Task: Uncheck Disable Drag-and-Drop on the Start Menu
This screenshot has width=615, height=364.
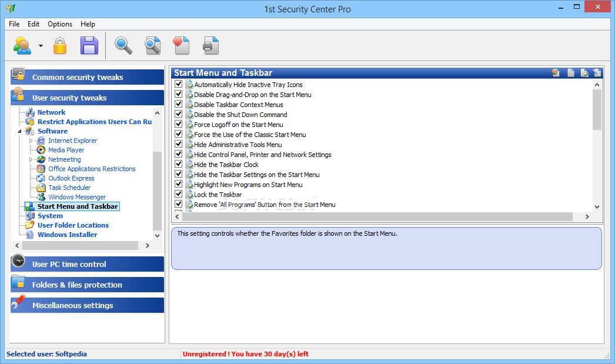Action: [x=179, y=94]
